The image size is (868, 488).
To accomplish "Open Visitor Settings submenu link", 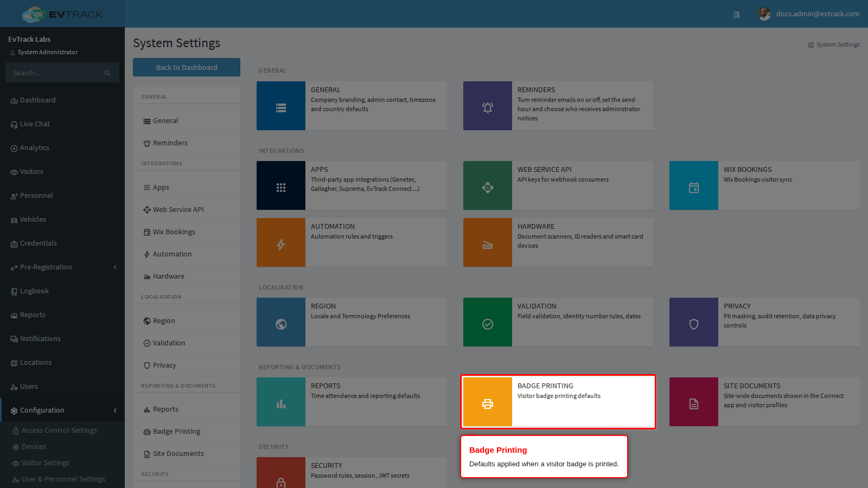I will (46, 463).
